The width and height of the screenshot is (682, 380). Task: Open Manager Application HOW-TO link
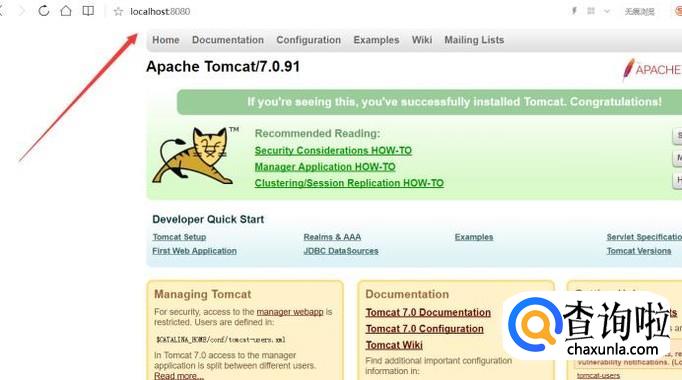click(x=325, y=167)
